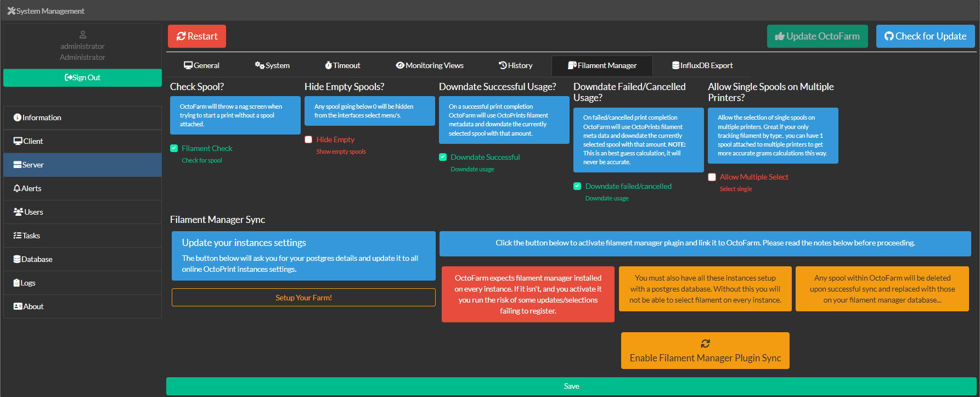Open Alerts using the bell icon
The height and width of the screenshot is (397, 980).
[x=17, y=188]
